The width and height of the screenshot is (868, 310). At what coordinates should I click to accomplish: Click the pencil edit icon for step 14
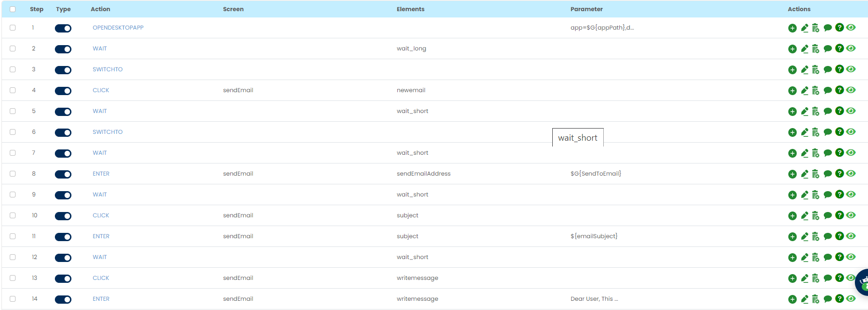pyautogui.click(x=804, y=299)
